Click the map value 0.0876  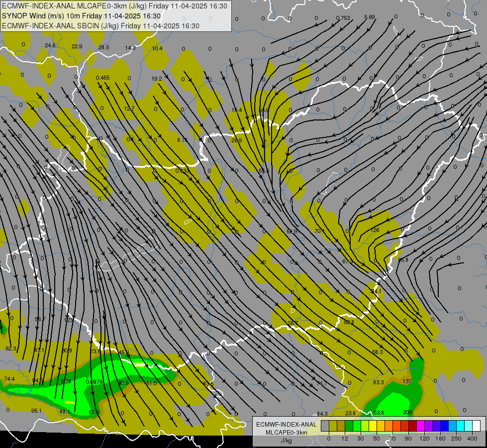click(x=95, y=382)
